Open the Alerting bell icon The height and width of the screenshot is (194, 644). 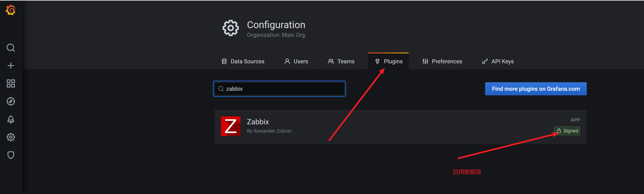tap(11, 119)
